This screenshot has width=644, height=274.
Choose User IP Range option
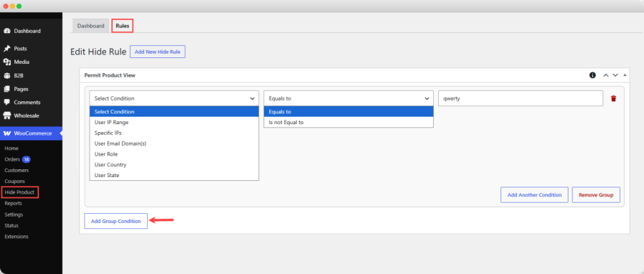coord(174,123)
